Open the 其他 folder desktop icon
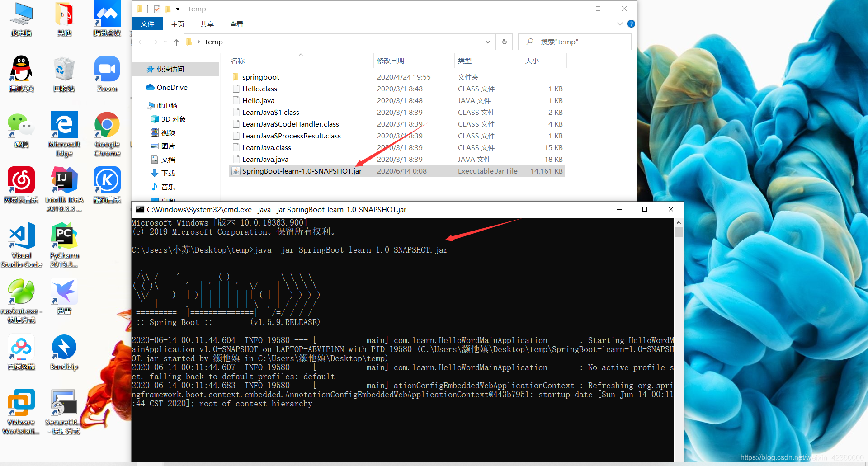Viewport: 868px width, 466px height. 64,19
